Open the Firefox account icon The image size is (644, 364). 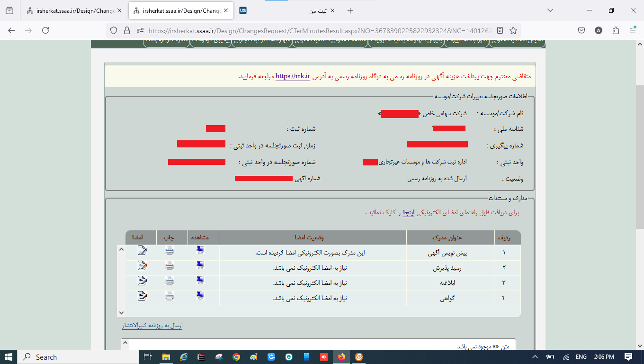point(599,30)
